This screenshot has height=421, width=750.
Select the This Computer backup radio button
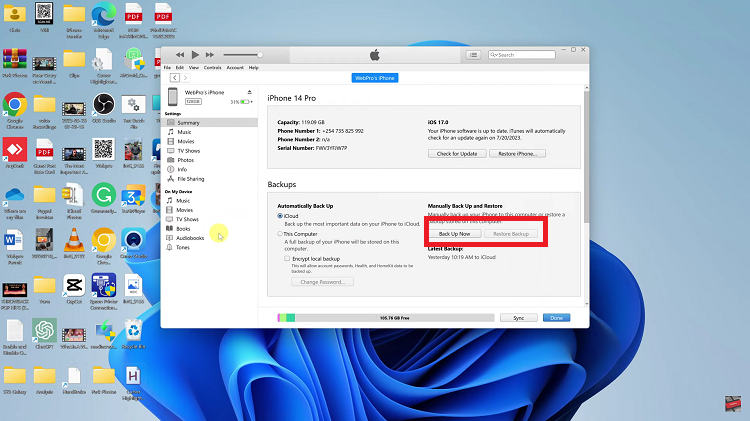point(280,234)
